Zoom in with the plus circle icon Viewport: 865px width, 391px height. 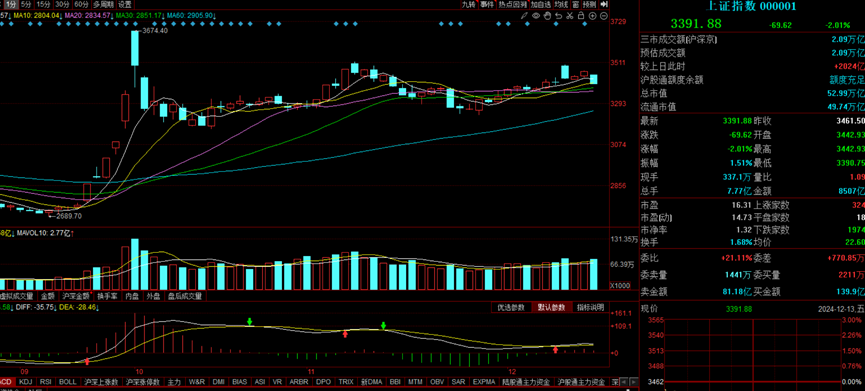coord(592,15)
